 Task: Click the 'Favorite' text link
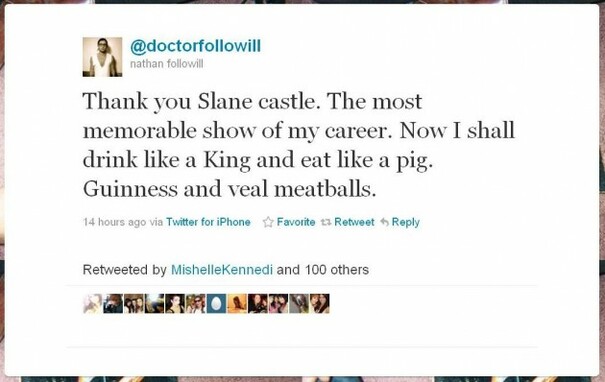tap(296, 222)
